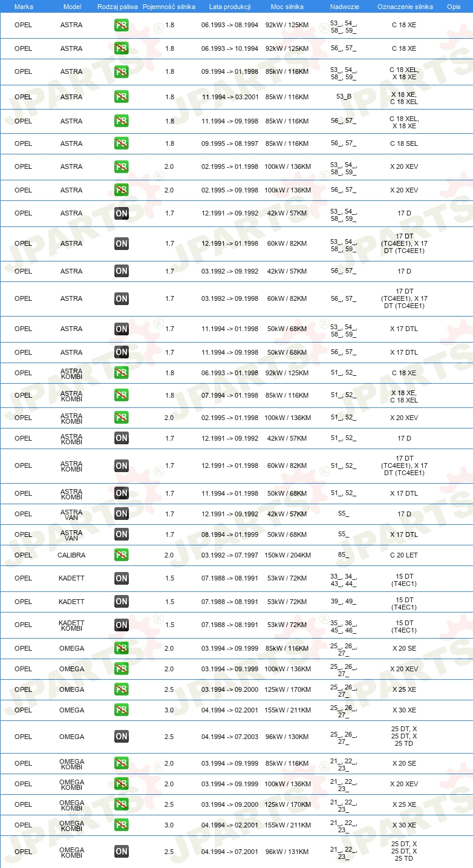Viewport: 473px width, 868px height.
Task: Click the petrol fuel icon for OMEGA 3.0 X 30 XE
Action: click(122, 710)
